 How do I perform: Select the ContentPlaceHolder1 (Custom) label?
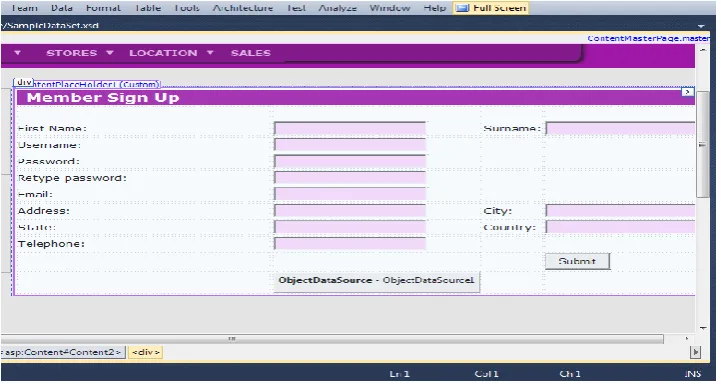click(97, 84)
